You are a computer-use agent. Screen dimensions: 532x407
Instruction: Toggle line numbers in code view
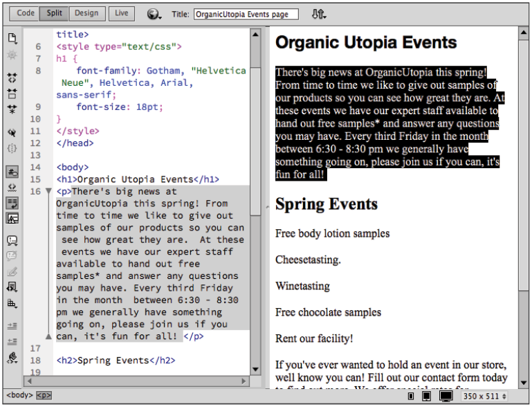[12, 171]
